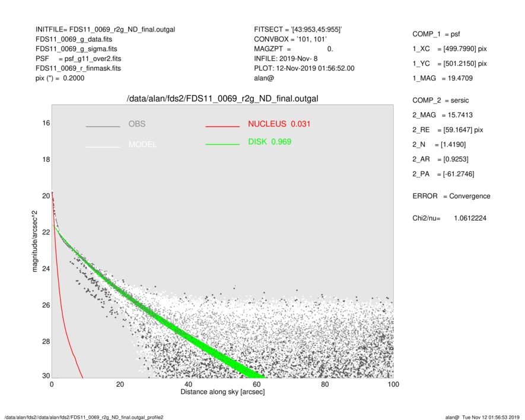This screenshot has width=525, height=420.
Task: Click the x-axis label Distance along sky
Action: click(x=222, y=393)
